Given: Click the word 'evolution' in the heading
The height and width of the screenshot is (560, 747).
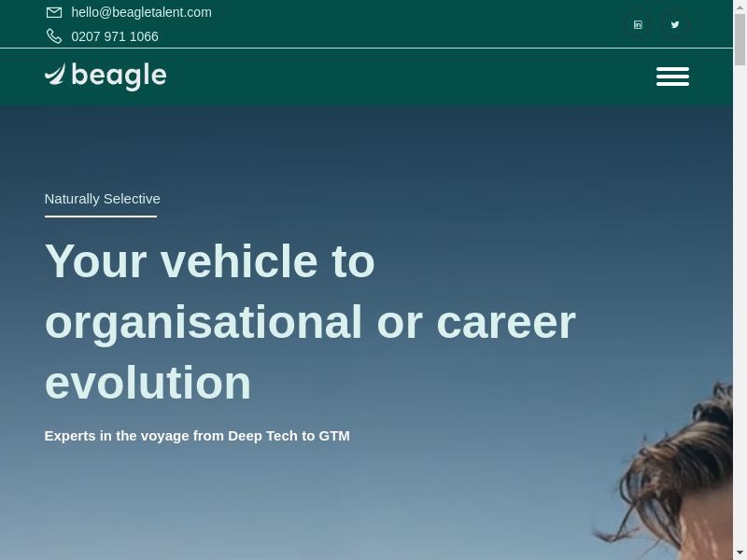Looking at the screenshot, I should point(148,383).
